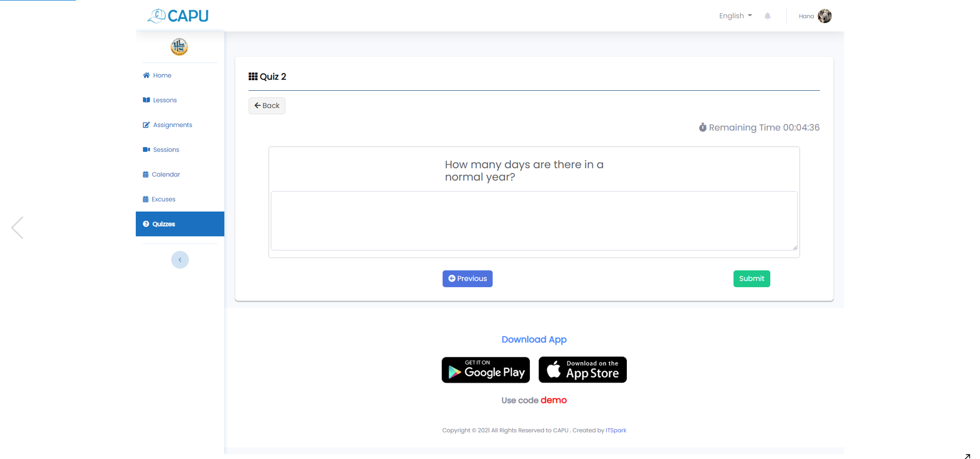Open the notifications bell
This screenshot has height=459, width=980.
click(767, 16)
